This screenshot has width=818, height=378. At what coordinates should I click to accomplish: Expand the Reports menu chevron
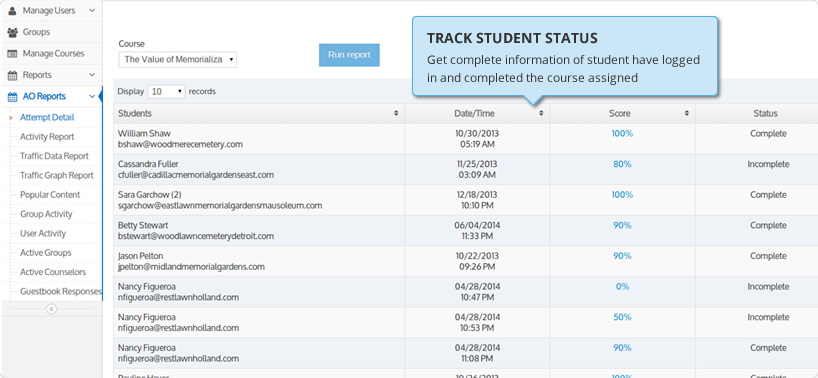(92, 75)
